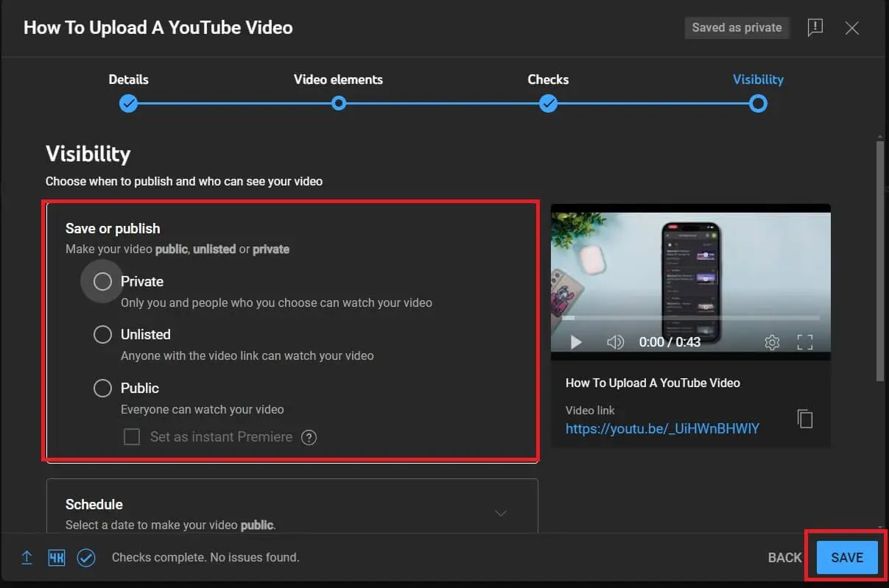The image size is (889, 588).
Task: Go to the Visibility step
Action: tap(758, 91)
